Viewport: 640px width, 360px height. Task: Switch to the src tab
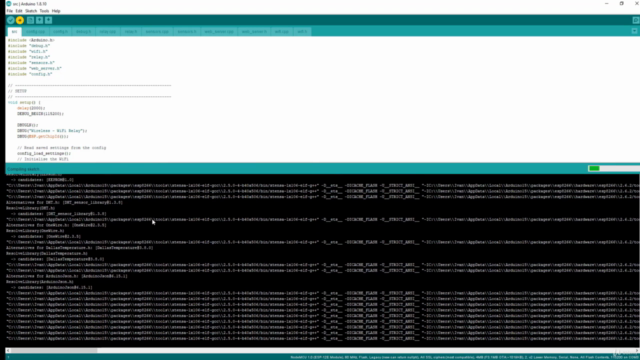[x=14, y=31]
